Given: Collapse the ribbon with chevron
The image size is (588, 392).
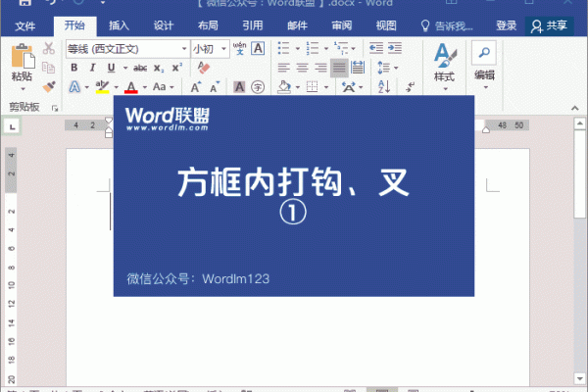Looking at the screenshot, I should point(575,108).
